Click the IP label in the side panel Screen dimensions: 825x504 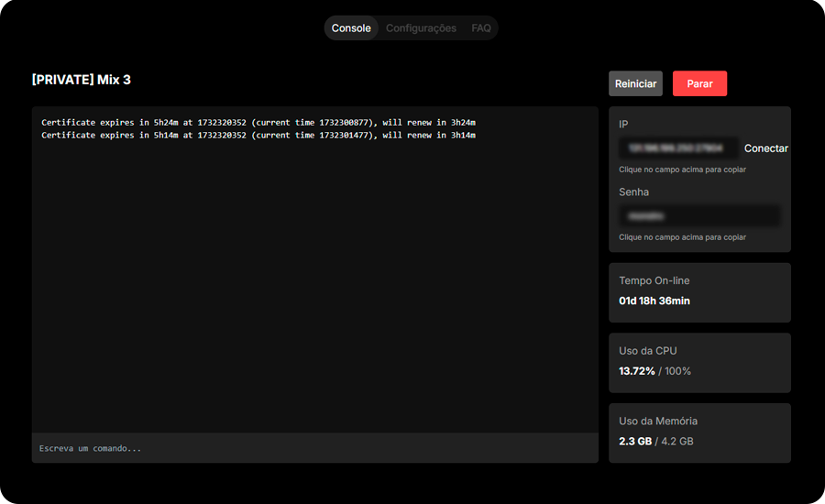623,124
